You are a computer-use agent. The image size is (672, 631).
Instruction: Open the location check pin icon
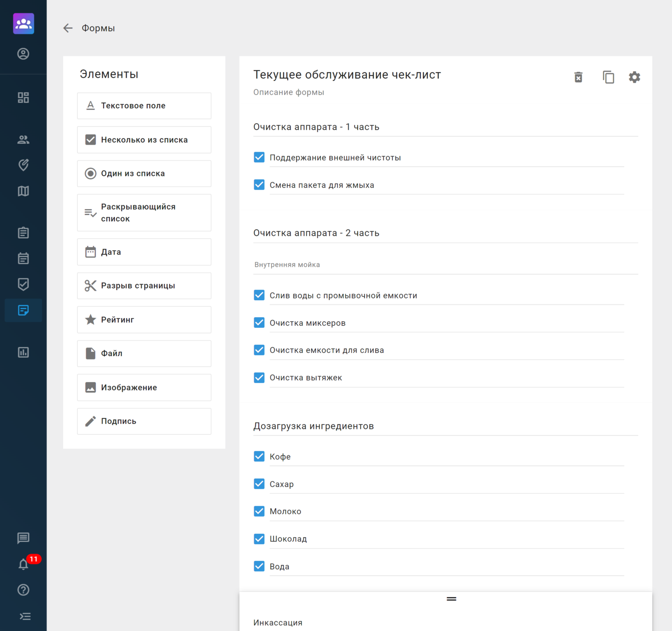point(23,165)
